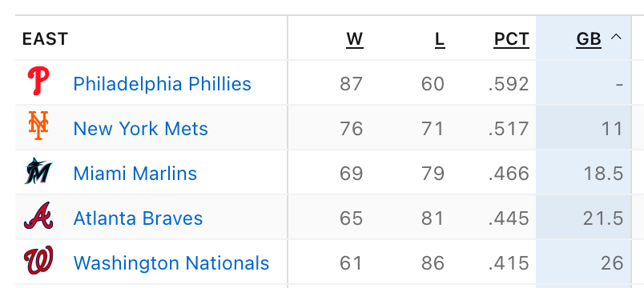Open the Atlanta Braves team link
The height and width of the screenshot is (288, 644).
138,218
